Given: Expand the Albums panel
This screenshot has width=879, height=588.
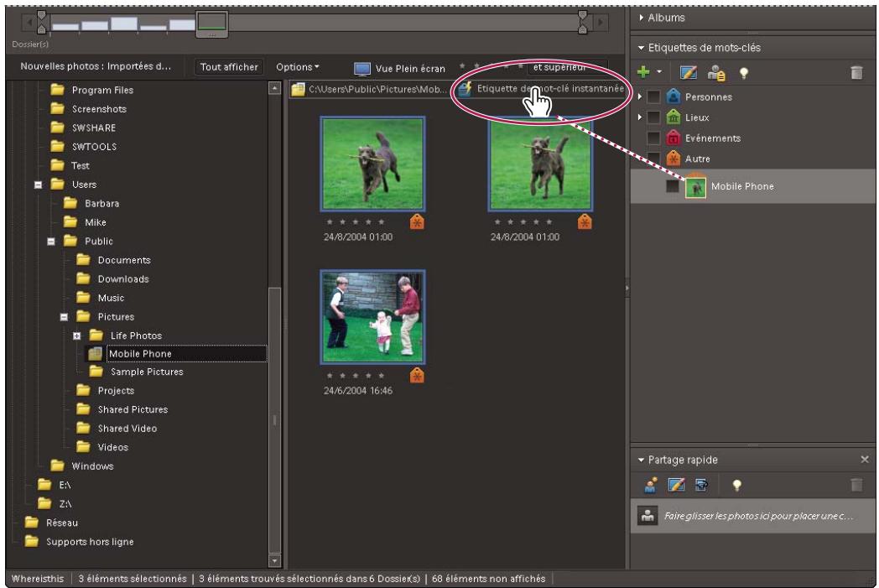Looking at the screenshot, I should 642,18.
